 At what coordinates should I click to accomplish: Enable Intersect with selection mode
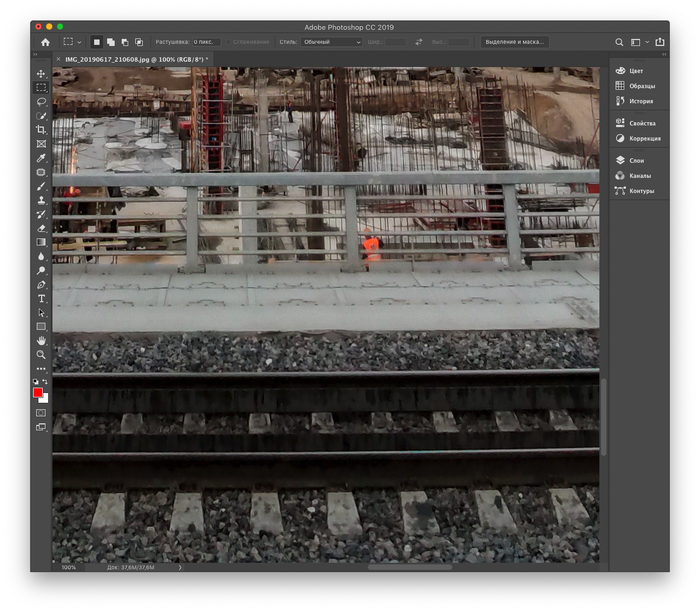[139, 42]
